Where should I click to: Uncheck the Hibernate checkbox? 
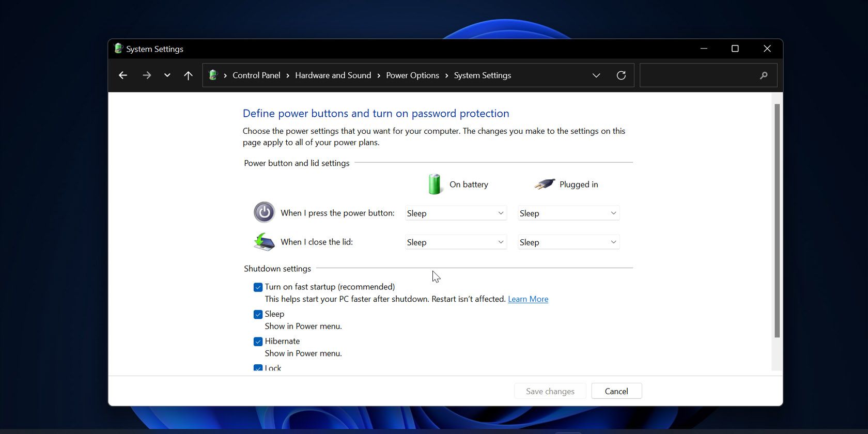click(x=258, y=342)
